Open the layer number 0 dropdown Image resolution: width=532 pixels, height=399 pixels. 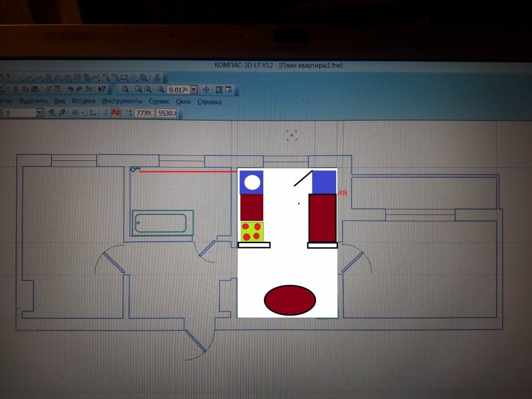coord(39,112)
